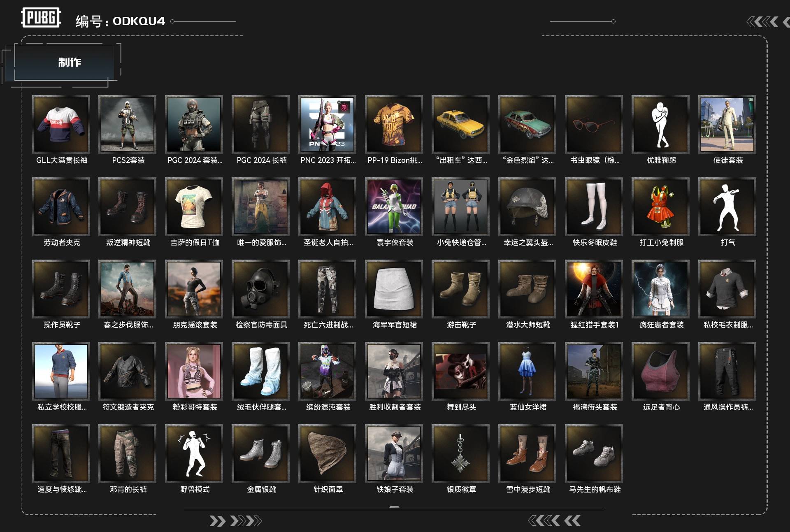
Task: Pick the 马先生的帆布鞋 sneakers
Action: pyautogui.click(x=594, y=453)
